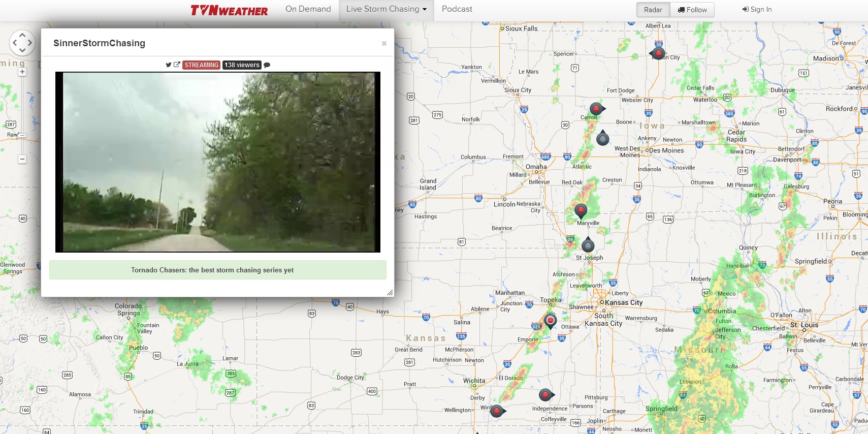Select the red chaser marker near Mason City
Viewport: 868px width, 434px height.
pos(658,53)
